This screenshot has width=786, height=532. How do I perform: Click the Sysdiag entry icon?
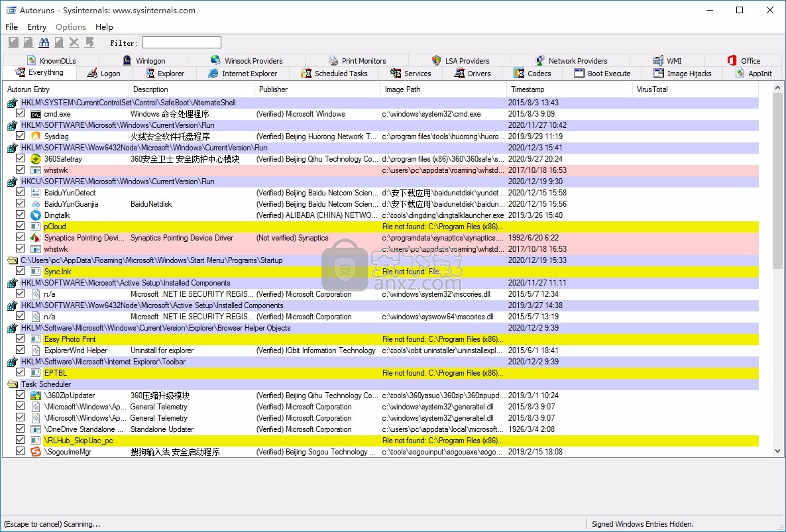click(36, 136)
